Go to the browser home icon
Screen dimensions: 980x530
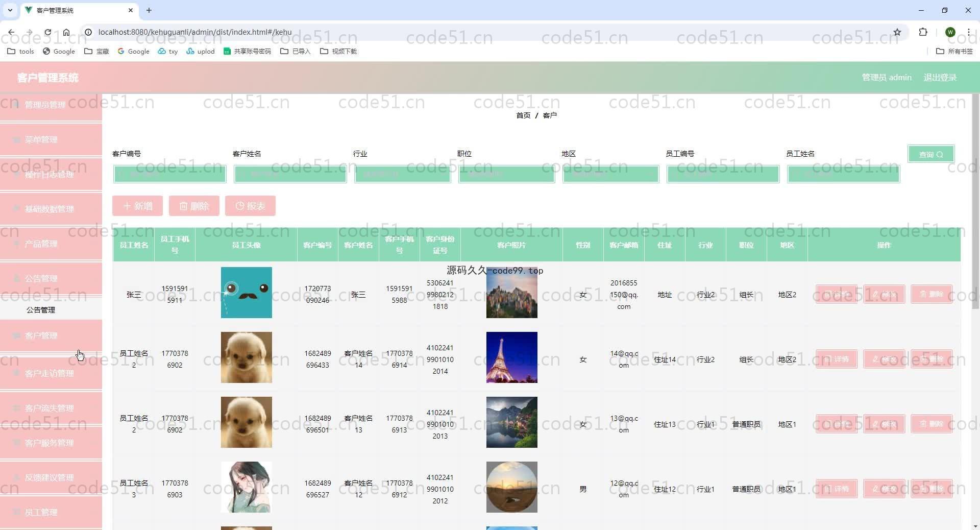66,32
